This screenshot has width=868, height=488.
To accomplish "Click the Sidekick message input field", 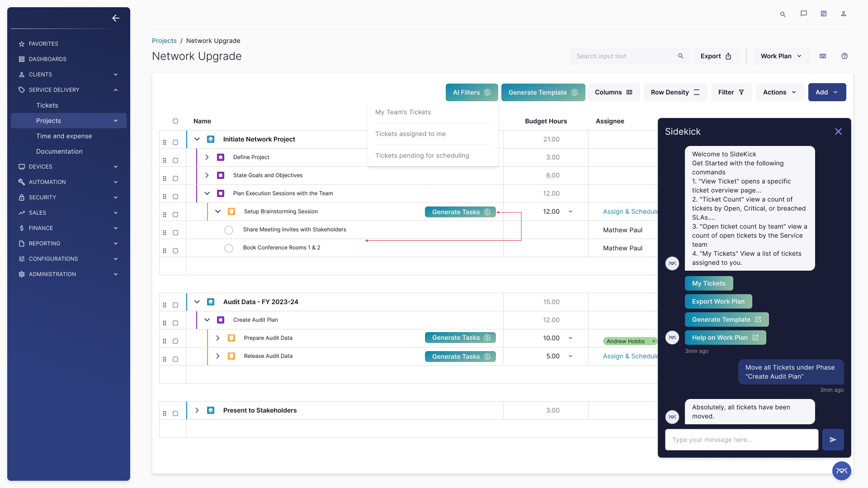I will click(741, 440).
